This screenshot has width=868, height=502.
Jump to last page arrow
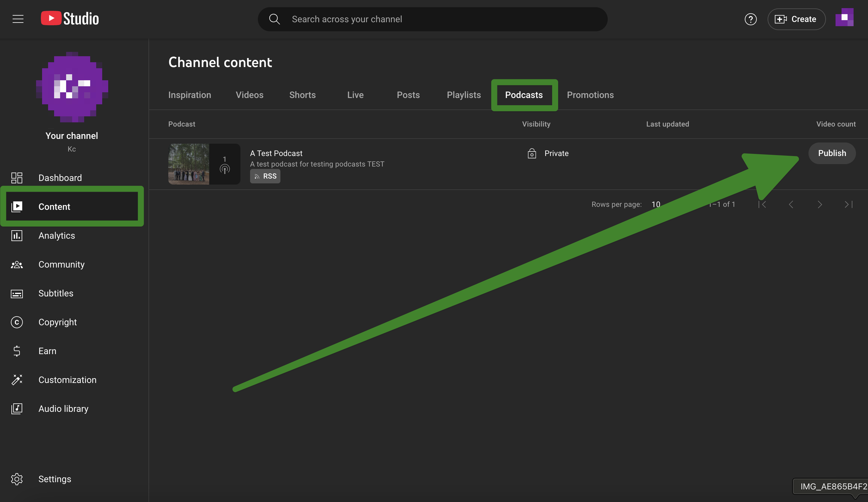pyautogui.click(x=848, y=205)
